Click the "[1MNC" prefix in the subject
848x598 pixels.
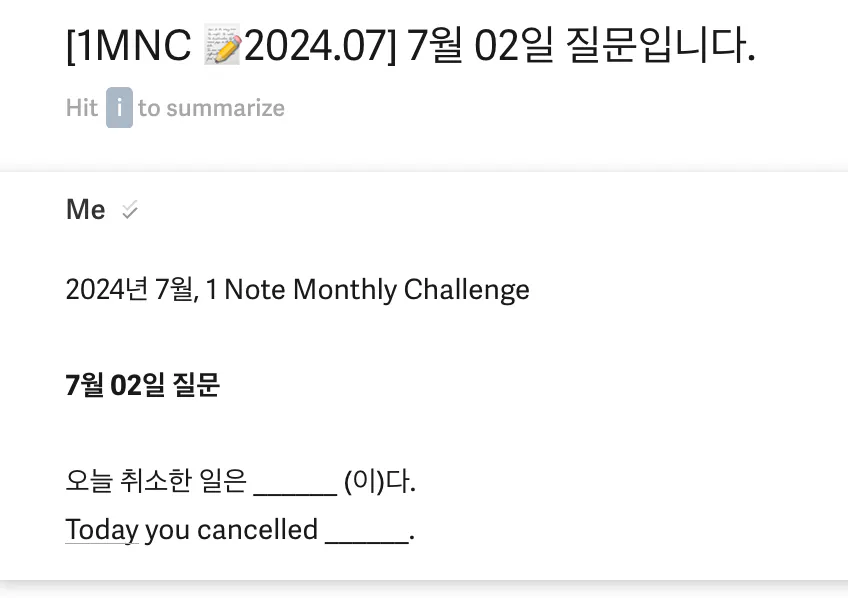click(x=129, y=45)
